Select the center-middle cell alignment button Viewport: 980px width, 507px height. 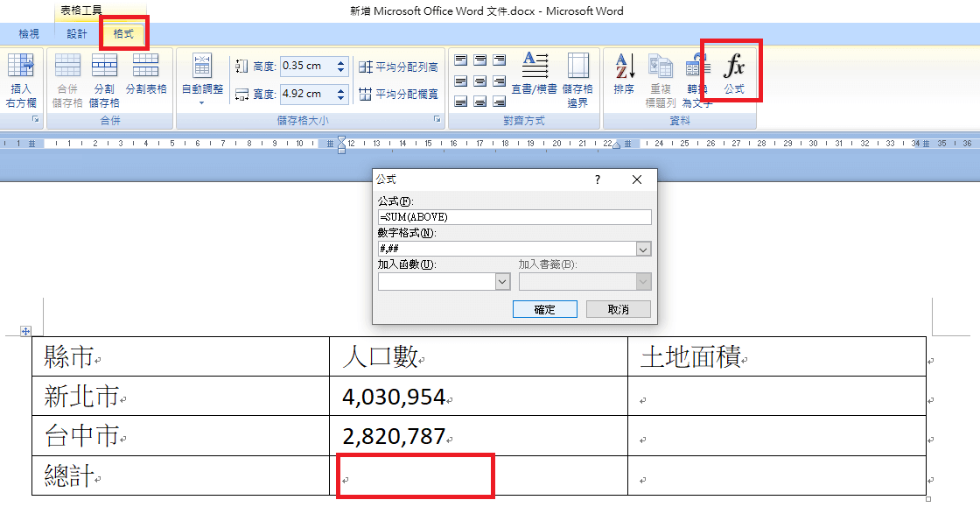pyautogui.click(x=480, y=81)
